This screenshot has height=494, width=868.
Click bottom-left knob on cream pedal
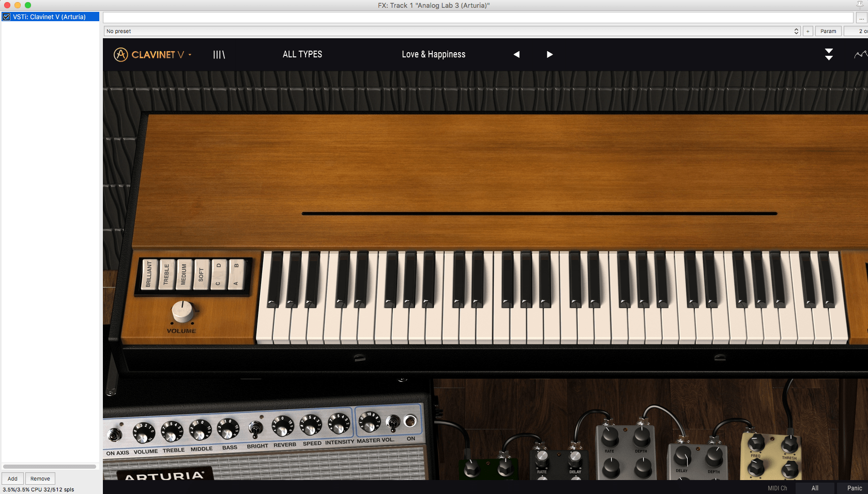[x=756, y=468]
